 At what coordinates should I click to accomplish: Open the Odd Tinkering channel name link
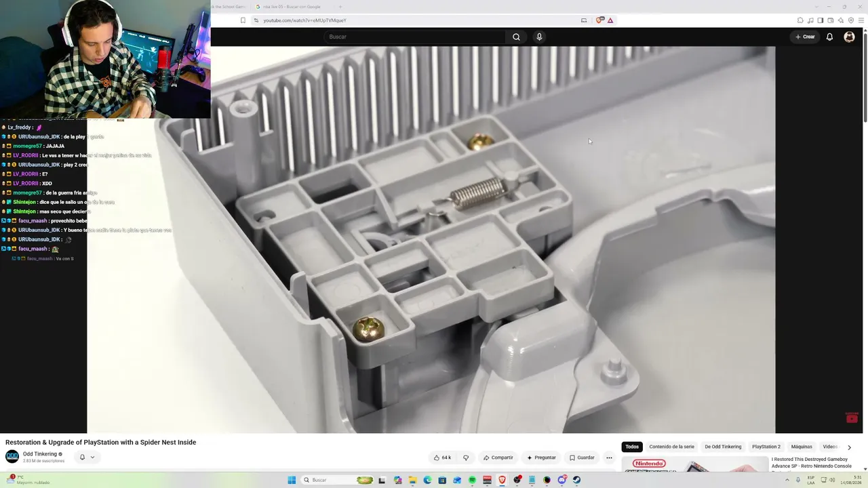pos(40,454)
